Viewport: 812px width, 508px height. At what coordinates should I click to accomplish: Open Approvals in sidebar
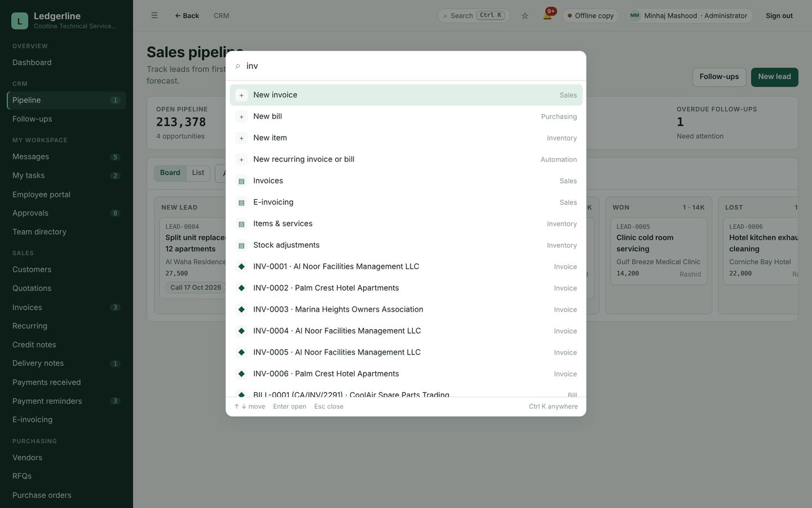tap(67, 213)
